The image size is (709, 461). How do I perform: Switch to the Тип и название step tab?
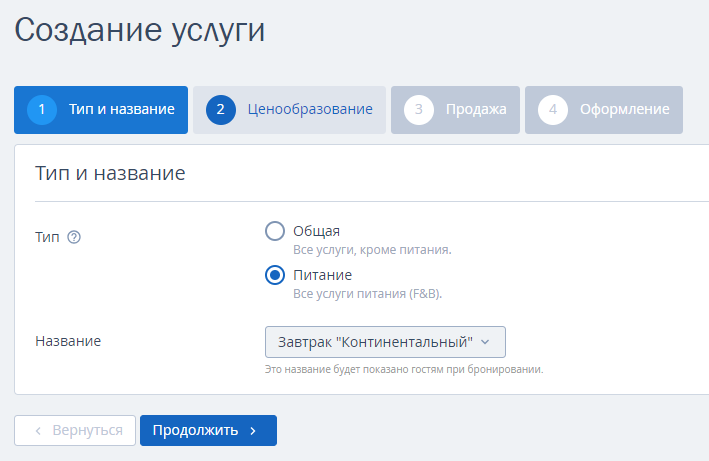(x=101, y=110)
